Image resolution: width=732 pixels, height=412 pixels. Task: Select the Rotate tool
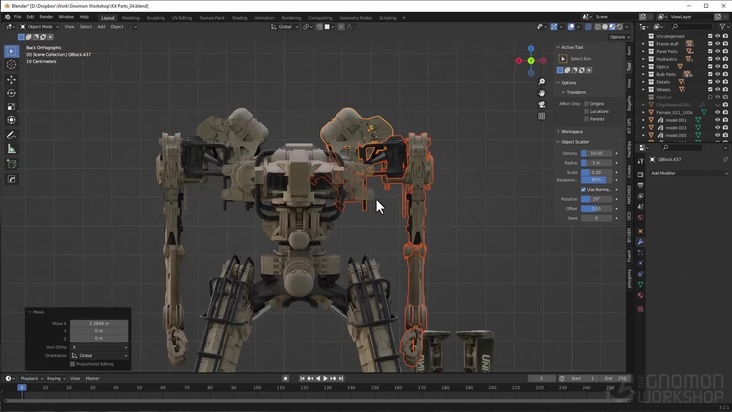click(12, 93)
